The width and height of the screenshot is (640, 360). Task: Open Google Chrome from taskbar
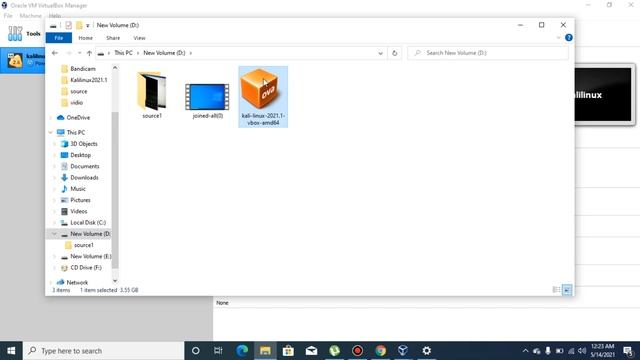pyautogui.click(x=380, y=351)
